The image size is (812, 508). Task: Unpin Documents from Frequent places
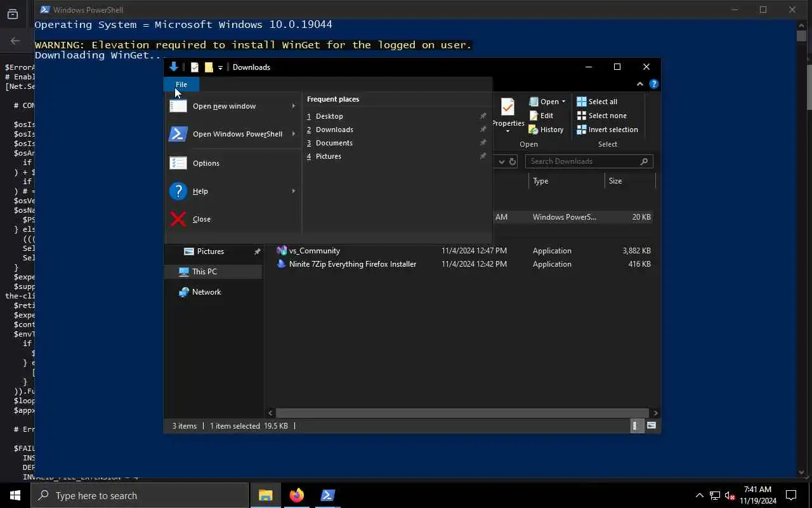pyautogui.click(x=483, y=143)
